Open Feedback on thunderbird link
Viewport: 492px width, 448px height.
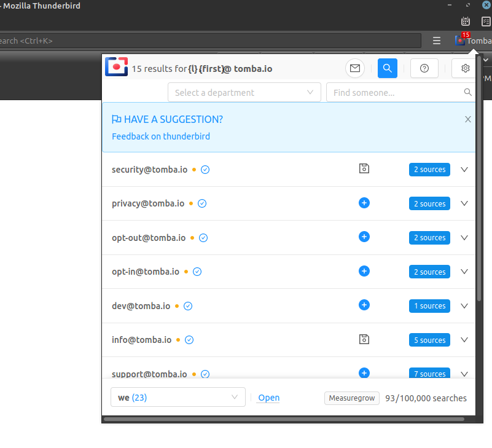[x=161, y=136]
